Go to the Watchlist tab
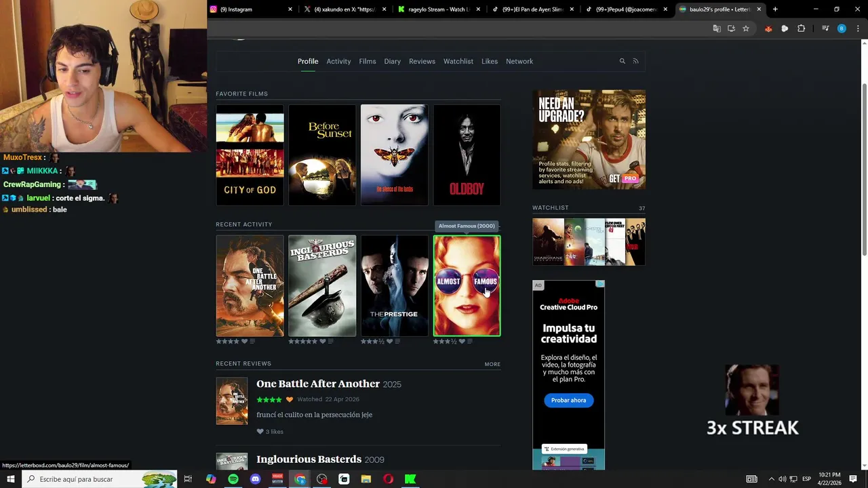The height and width of the screenshot is (488, 868). 458,61
